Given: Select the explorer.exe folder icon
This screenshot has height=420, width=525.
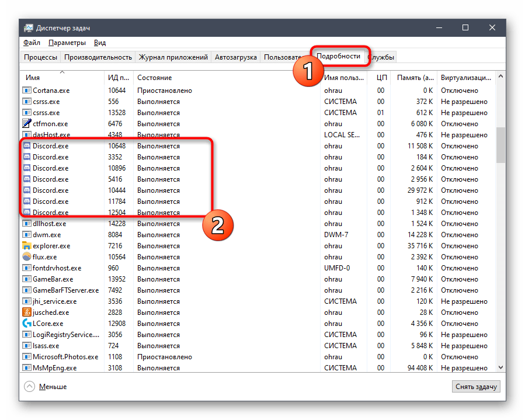Looking at the screenshot, I should 26,246.
